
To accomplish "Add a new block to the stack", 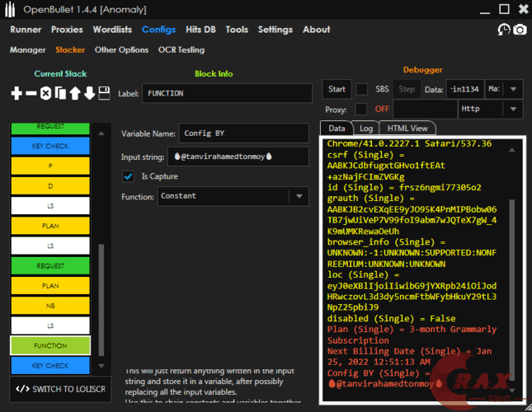I will (x=16, y=94).
